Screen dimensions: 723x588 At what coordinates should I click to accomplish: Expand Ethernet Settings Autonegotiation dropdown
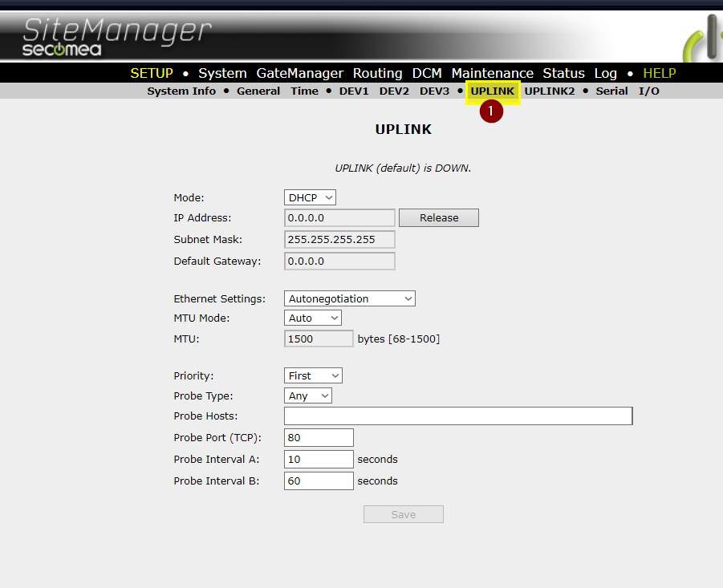pos(350,298)
